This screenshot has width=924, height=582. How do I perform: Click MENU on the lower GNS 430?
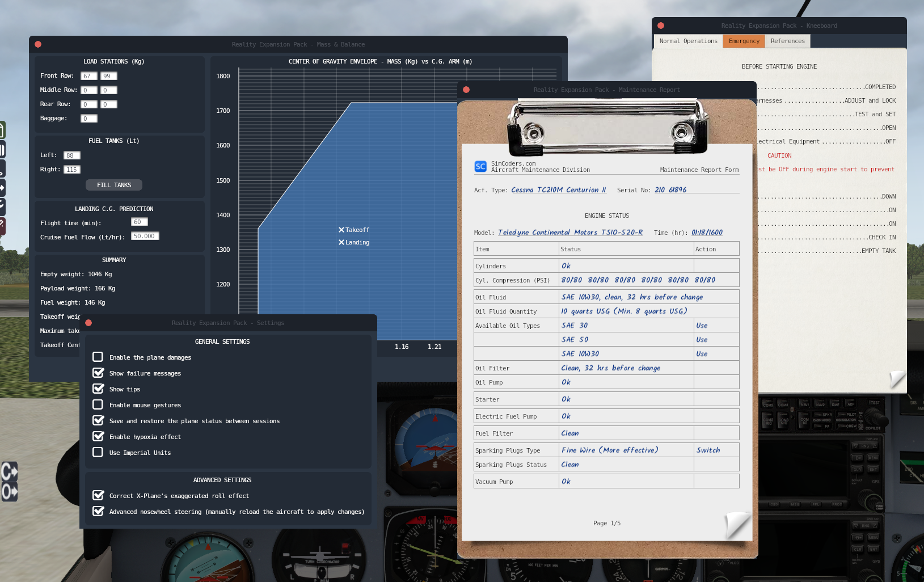[x=873, y=537]
